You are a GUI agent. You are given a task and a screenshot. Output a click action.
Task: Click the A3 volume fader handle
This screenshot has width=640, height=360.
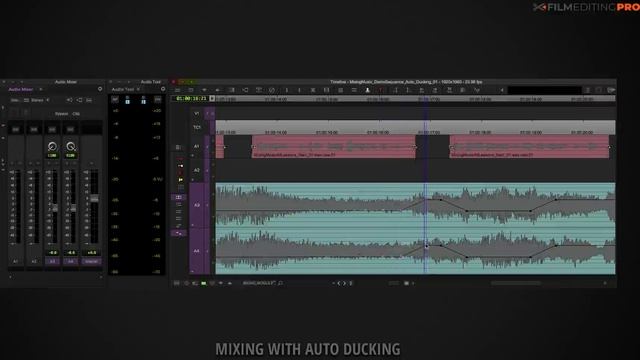pos(55,208)
